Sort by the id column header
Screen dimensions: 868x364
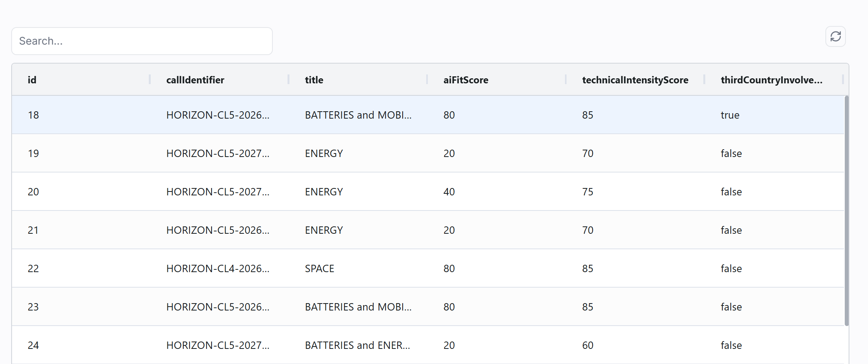(x=32, y=80)
